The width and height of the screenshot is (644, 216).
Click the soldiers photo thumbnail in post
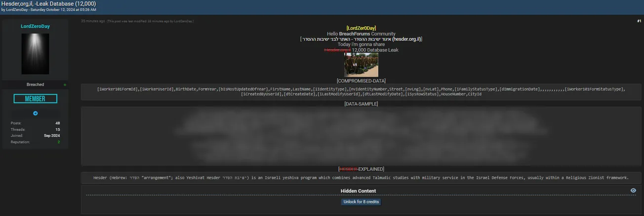click(361, 65)
